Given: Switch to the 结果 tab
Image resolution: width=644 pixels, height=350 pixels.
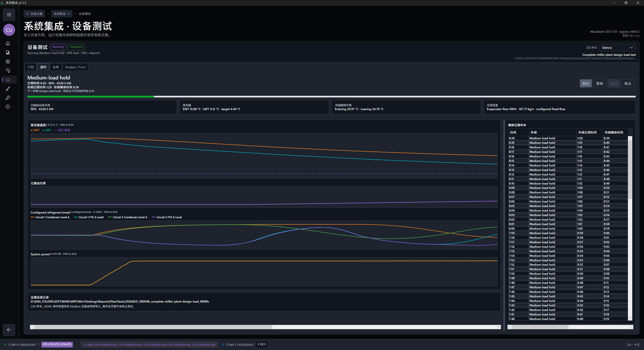Looking at the screenshot, I should [56, 67].
